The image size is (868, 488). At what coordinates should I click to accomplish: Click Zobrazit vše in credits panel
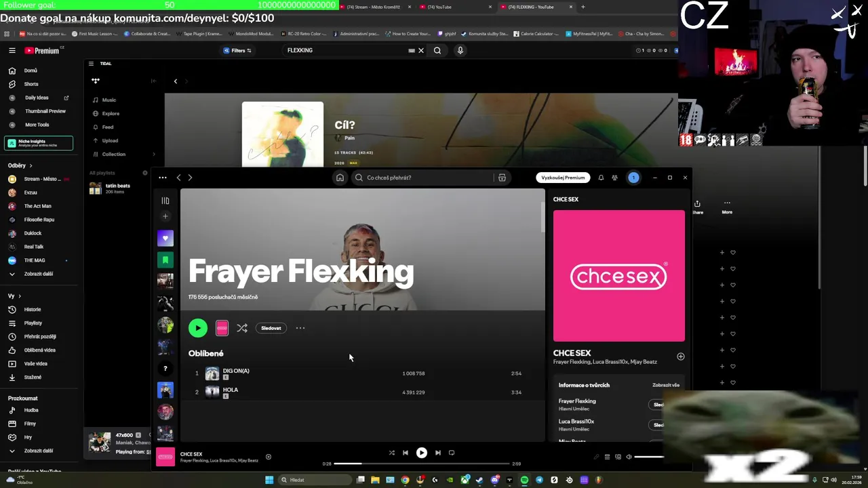[666, 385]
